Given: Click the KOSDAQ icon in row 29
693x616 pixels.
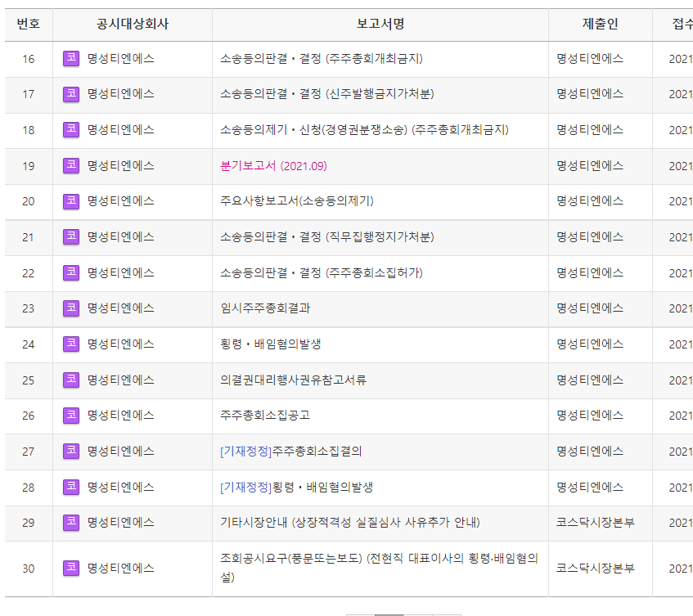Looking at the screenshot, I should [x=70, y=523].
